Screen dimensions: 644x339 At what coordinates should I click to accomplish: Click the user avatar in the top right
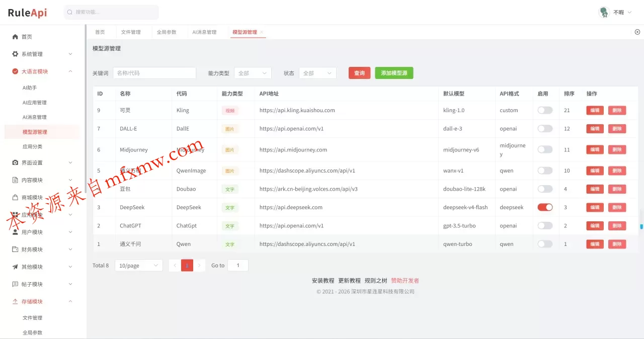point(604,12)
